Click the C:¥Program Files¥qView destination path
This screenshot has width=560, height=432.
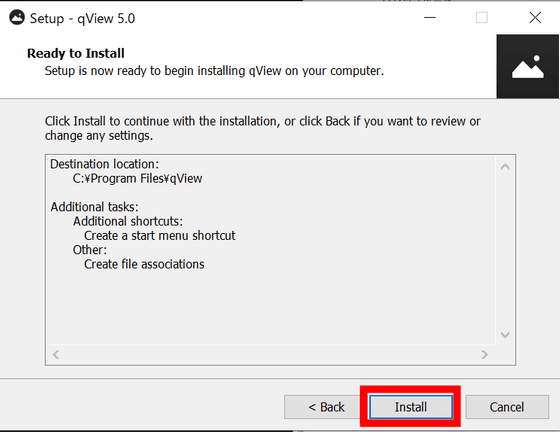[137, 178]
